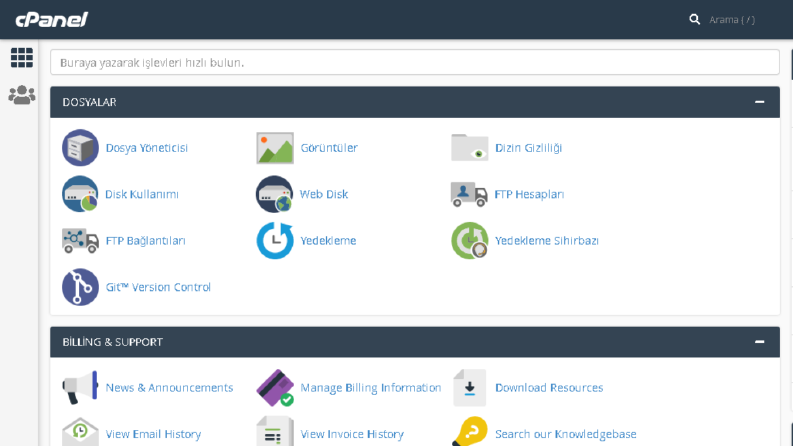
Task: Click the News & Announcements megaphone icon
Action: click(80, 388)
